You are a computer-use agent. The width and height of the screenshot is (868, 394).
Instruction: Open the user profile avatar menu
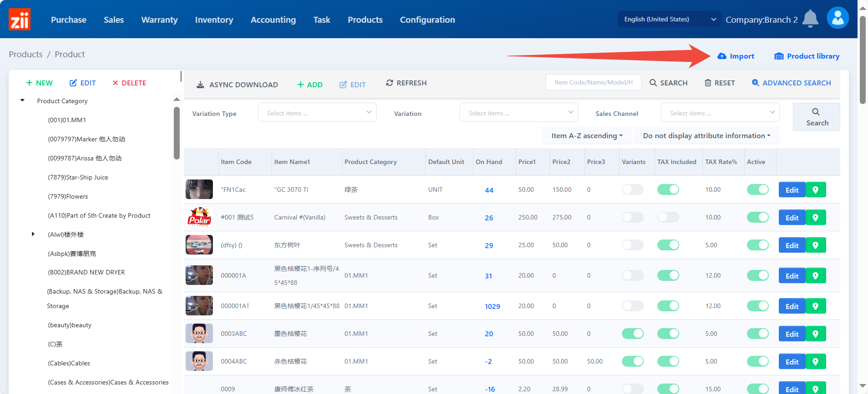tap(838, 19)
